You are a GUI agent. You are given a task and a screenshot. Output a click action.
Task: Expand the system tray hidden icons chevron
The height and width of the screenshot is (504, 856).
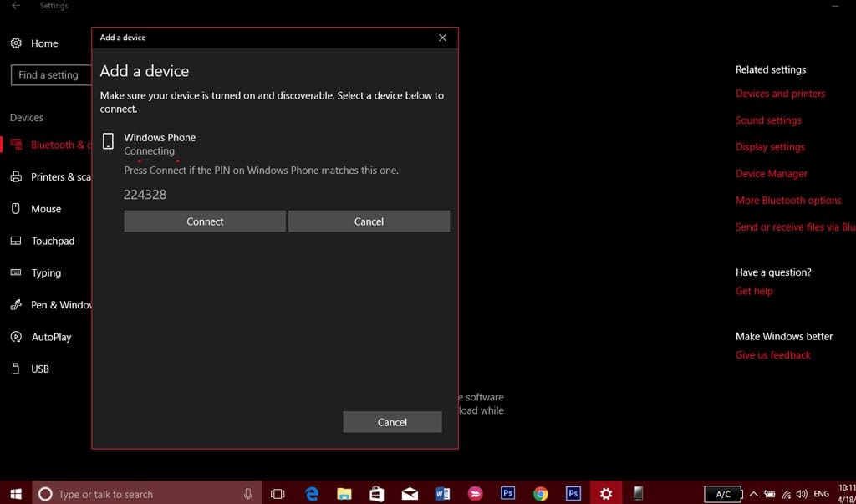pos(753,494)
